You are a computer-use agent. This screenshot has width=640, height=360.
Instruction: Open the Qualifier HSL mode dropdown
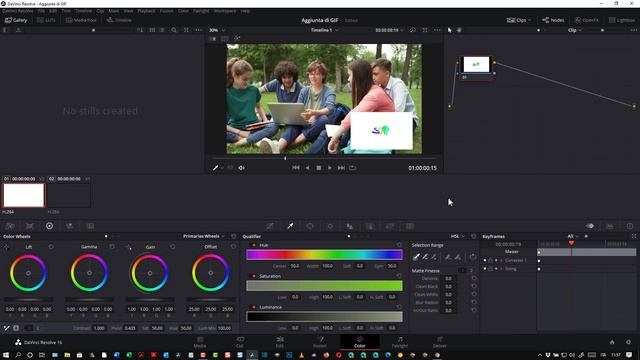click(458, 236)
